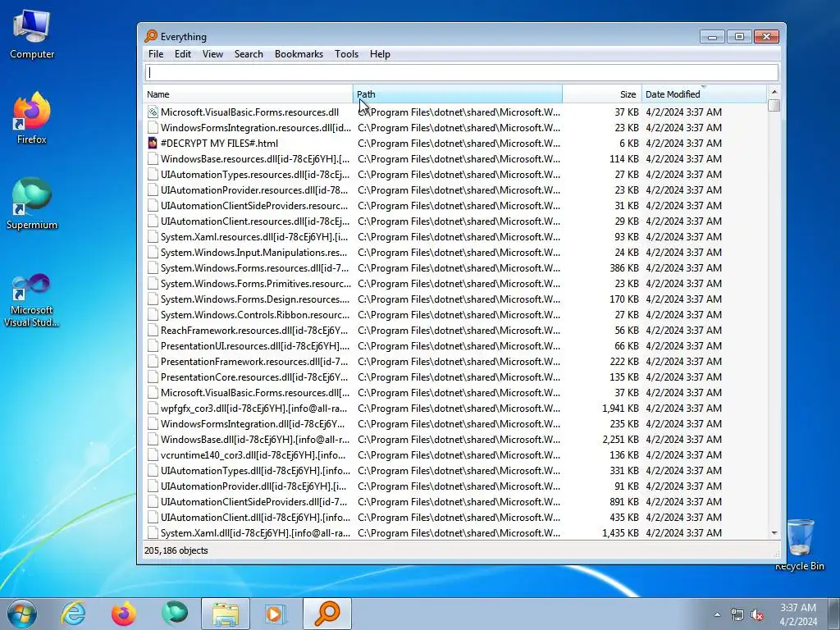Image resolution: width=840 pixels, height=630 pixels.
Task: Sort results by Date Modified column header
Action: 704,94
